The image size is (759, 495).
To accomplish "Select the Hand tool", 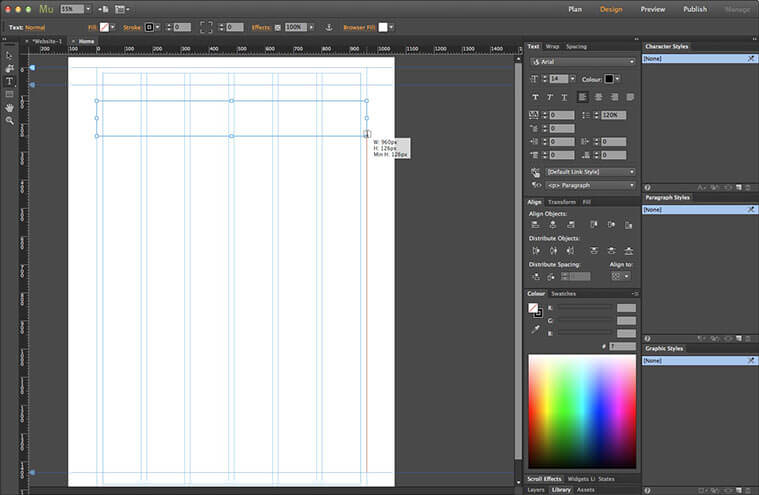I will click(x=9, y=107).
